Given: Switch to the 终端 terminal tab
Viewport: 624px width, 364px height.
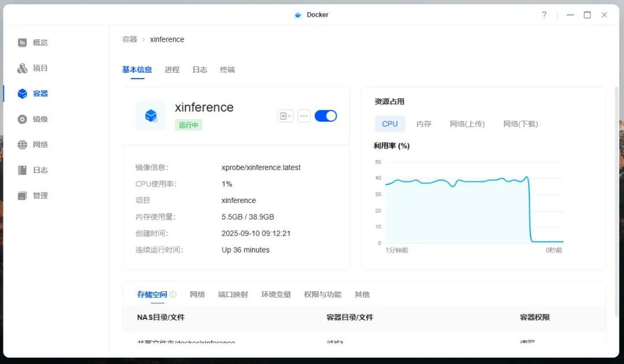Looking at the screenshot, I should (x=228, y=69).
